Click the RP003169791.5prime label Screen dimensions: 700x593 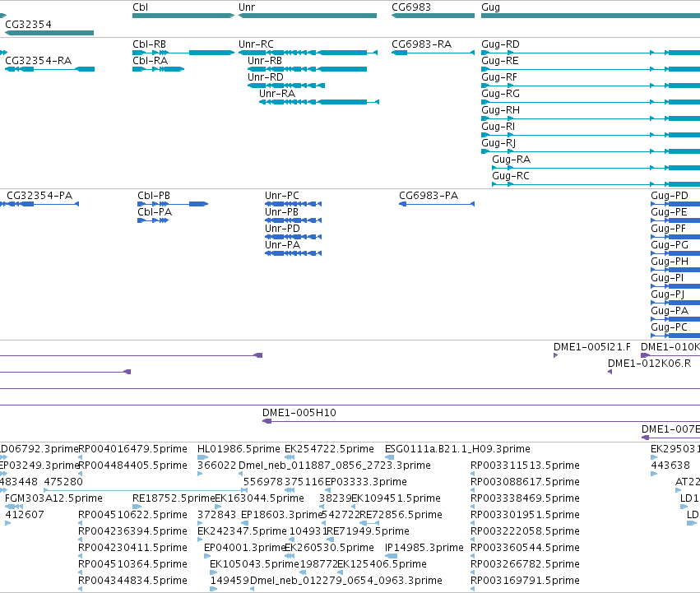525,581
